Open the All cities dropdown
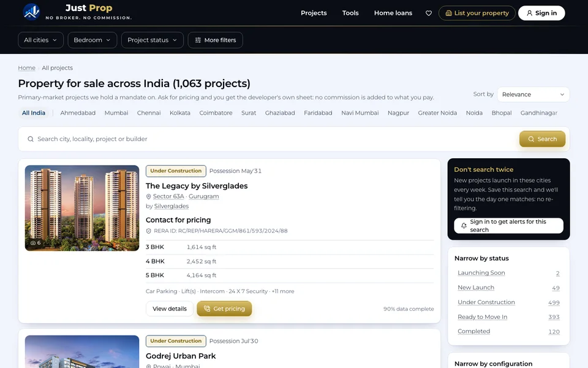Image resolution: width=588 pixels, height=368 pixels. 40,40
